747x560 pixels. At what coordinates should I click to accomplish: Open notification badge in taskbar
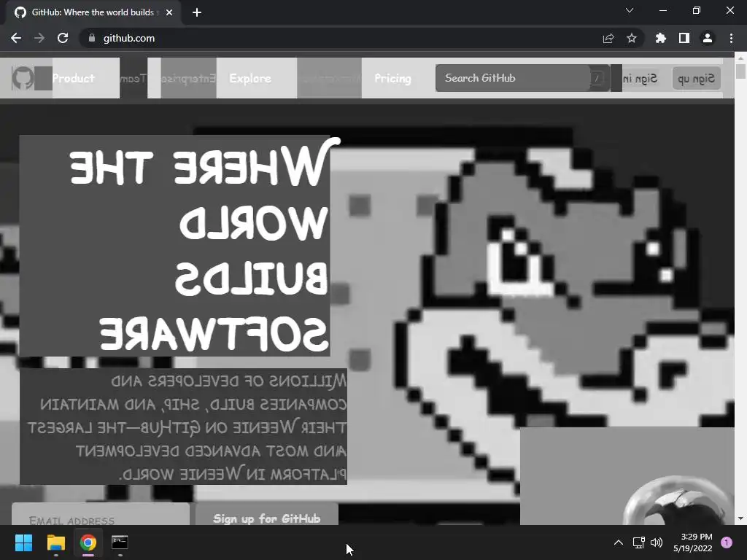coord(727,542)
